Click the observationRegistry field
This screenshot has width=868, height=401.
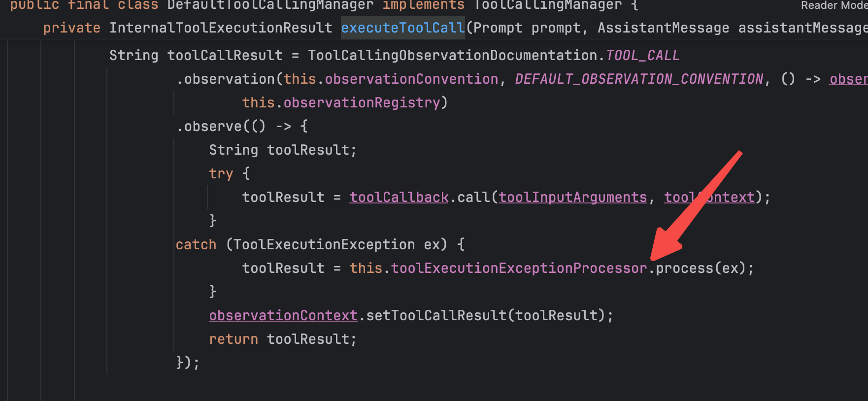362,102
